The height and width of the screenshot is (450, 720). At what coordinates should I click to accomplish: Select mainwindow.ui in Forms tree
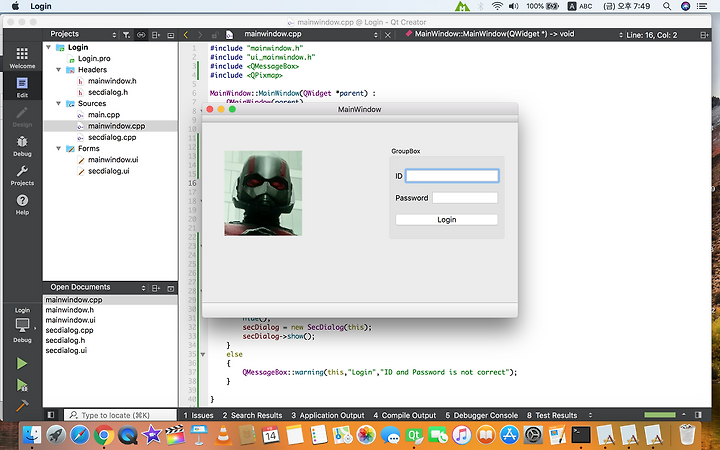(x=112, y=159)
